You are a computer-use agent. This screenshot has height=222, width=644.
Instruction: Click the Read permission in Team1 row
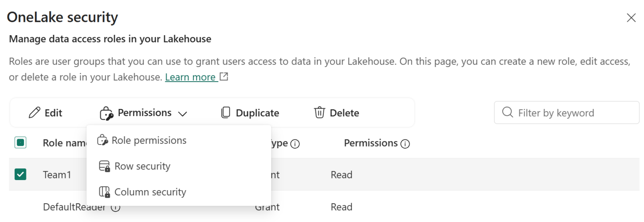point(341,175)
